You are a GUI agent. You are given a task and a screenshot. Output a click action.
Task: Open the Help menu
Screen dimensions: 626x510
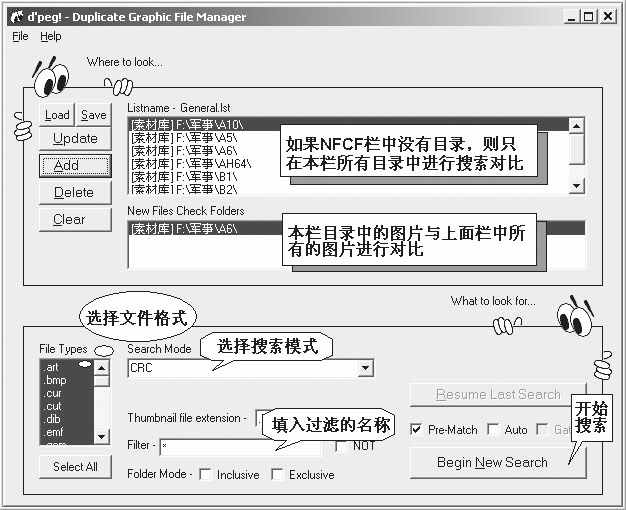(x=51, y=36)
